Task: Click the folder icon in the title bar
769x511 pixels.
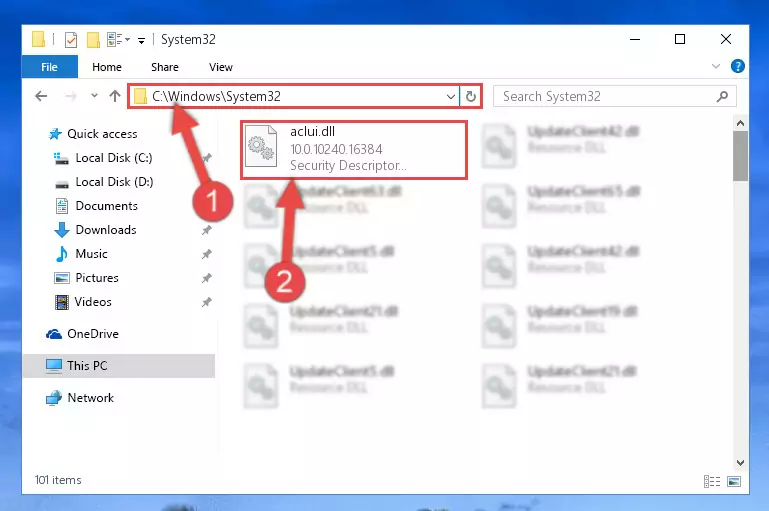Action: tap(38, 39)
